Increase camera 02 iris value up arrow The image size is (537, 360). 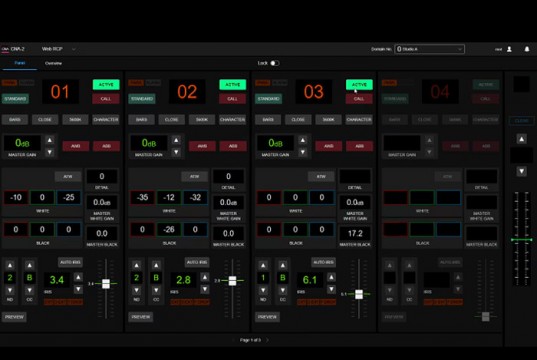[x=205, y=277]
